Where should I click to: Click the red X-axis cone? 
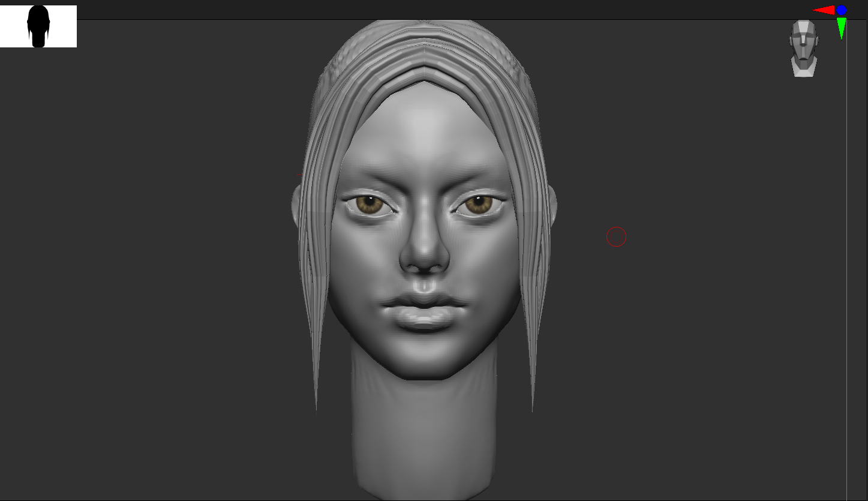(824, 10)
